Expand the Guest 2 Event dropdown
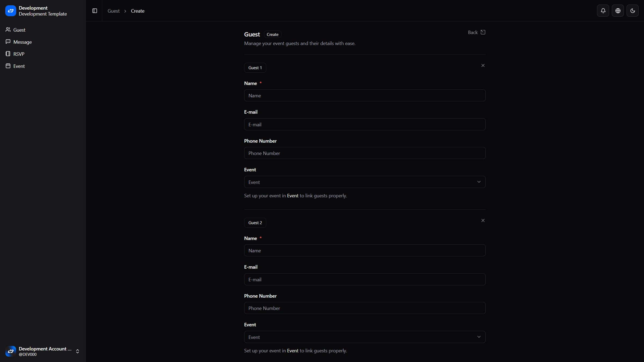Screen dimensions: 644x362 [365, 337]
